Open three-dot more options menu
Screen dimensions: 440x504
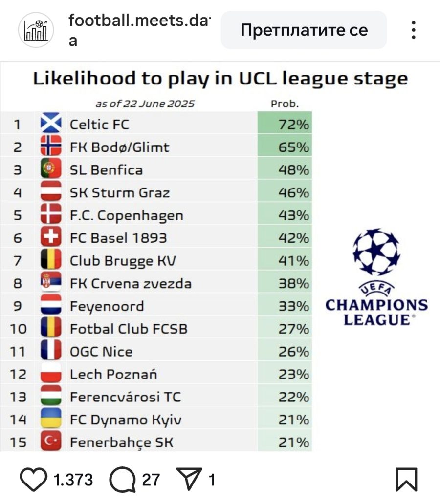pyautogui.click(x=414, y=30)
